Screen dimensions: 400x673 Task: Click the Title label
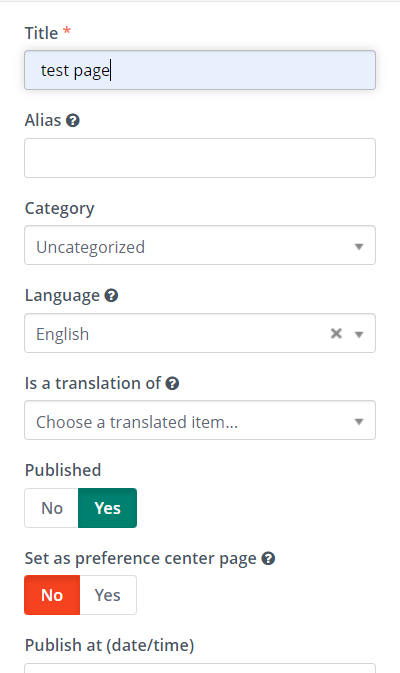click(x=41, y=33)
